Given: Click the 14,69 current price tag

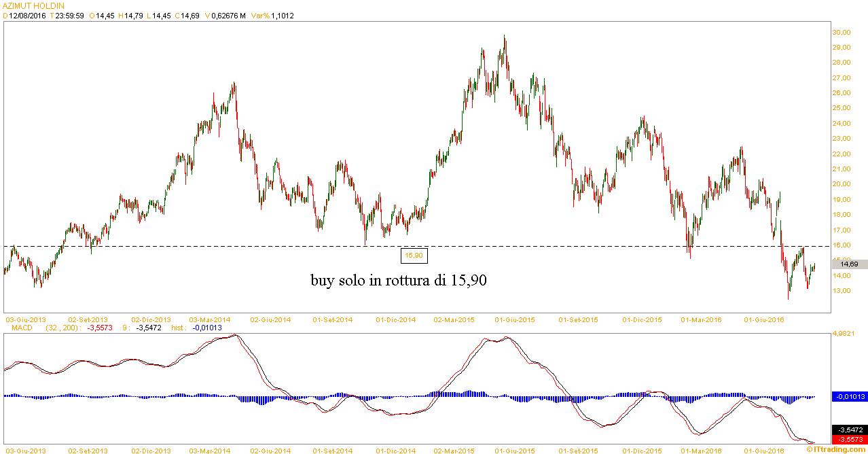Looking at the screenshot, I should 848,264.
